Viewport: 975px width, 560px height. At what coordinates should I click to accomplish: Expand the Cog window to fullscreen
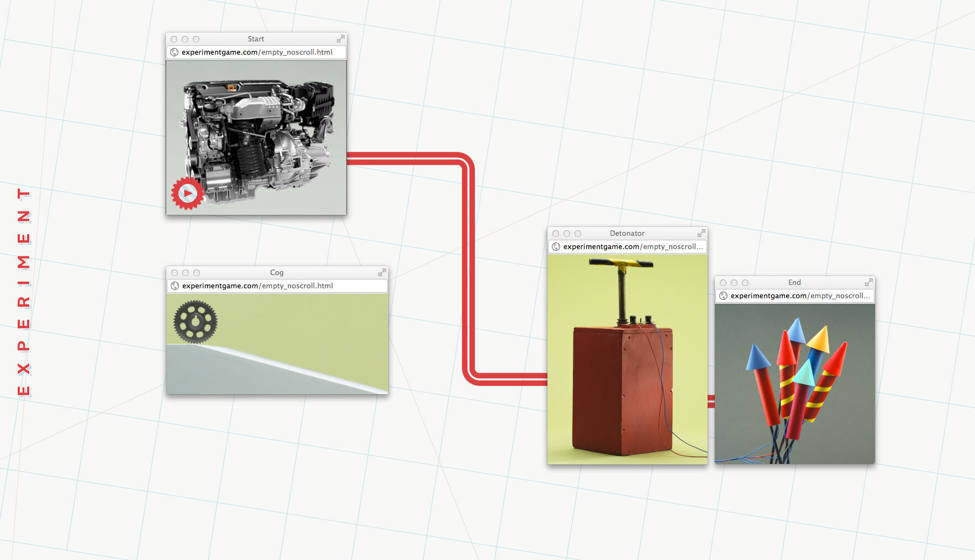pyautogui.click(x=382, y=272)
